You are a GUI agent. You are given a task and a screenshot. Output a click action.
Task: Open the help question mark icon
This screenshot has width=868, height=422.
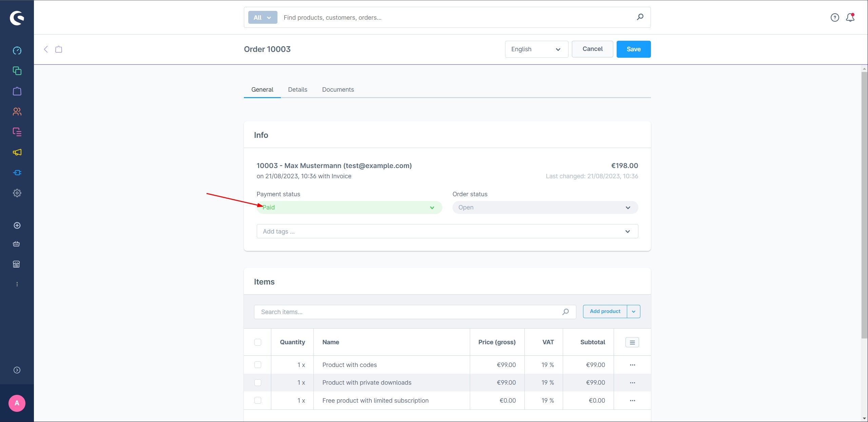(835, 18)
